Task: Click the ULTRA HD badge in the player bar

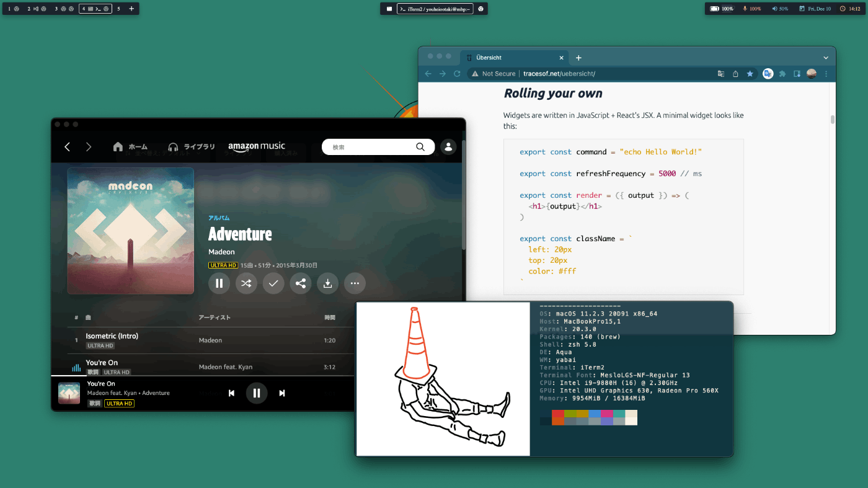Action: pos(119,404)
